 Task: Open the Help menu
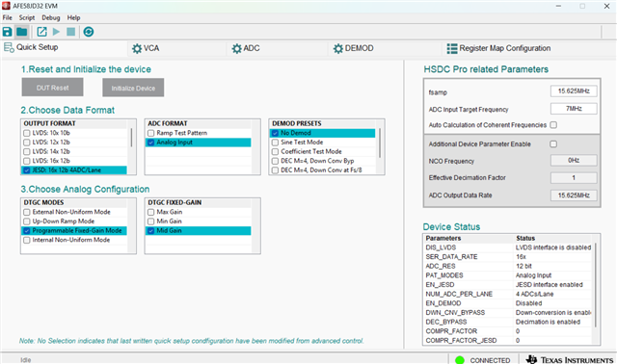73,17
